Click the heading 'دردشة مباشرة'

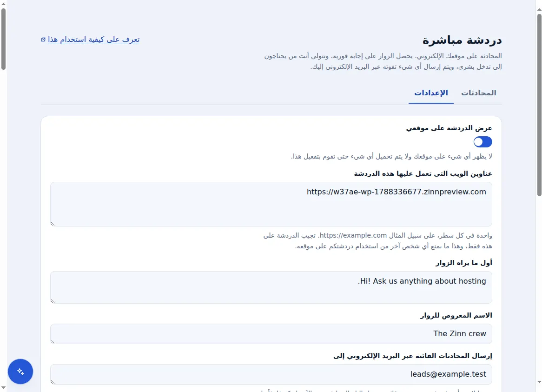[462, 40]
